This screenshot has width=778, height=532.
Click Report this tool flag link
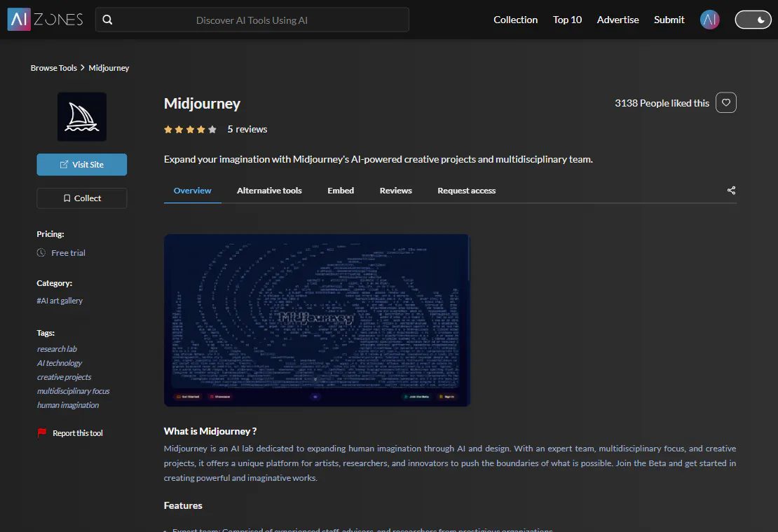pos(71,433)
